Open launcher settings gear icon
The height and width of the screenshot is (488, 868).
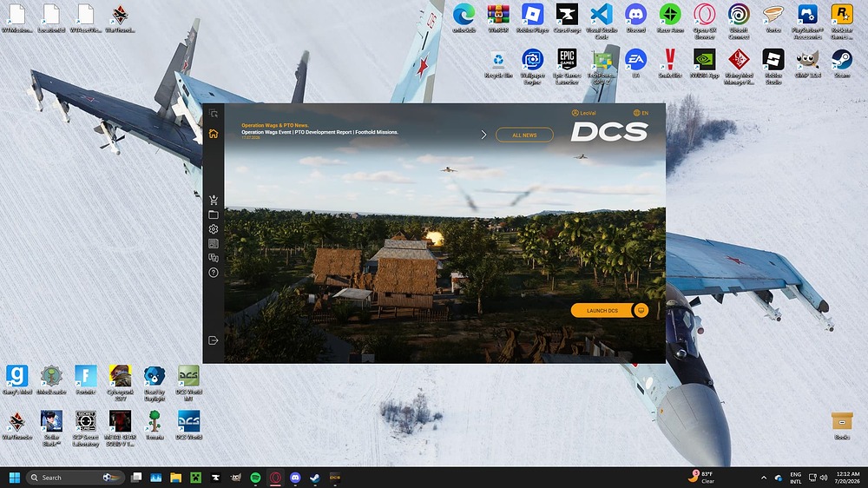coord(214,228)
